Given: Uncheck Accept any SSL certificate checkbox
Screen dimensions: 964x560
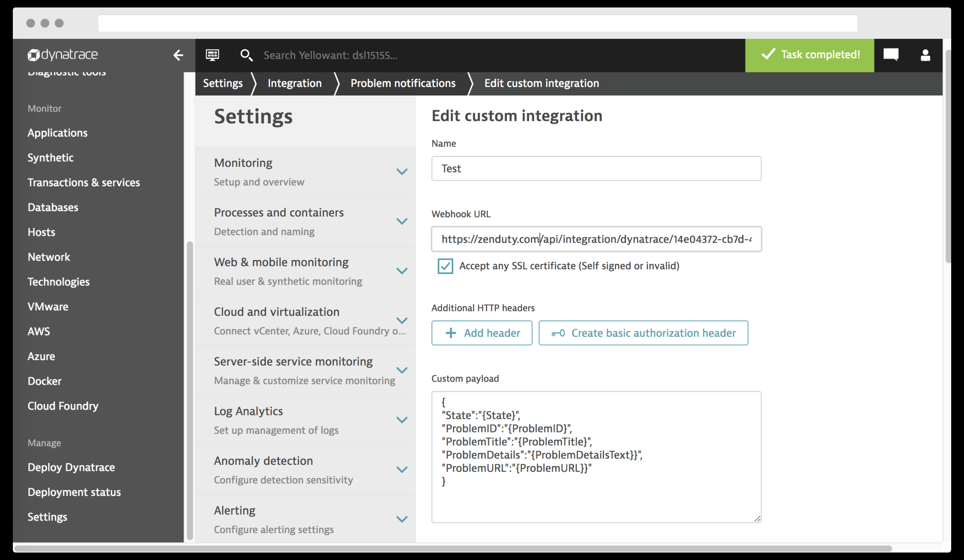Looking at the screenshot, I should pos(445,266).
